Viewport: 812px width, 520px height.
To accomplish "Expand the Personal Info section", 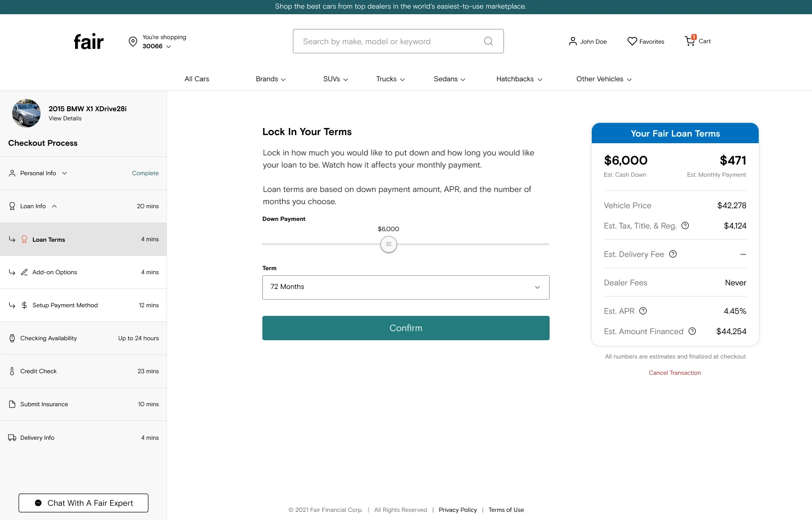I will [83, 173].
